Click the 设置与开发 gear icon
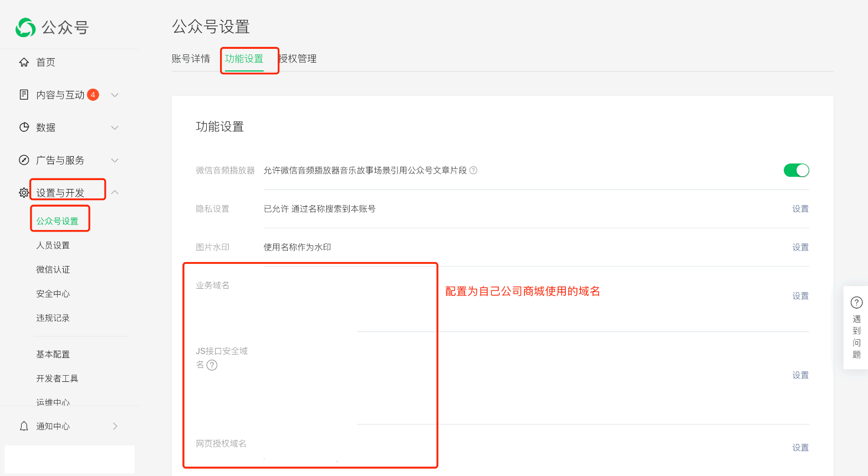868x476 pixels. [x=24, y=193]
